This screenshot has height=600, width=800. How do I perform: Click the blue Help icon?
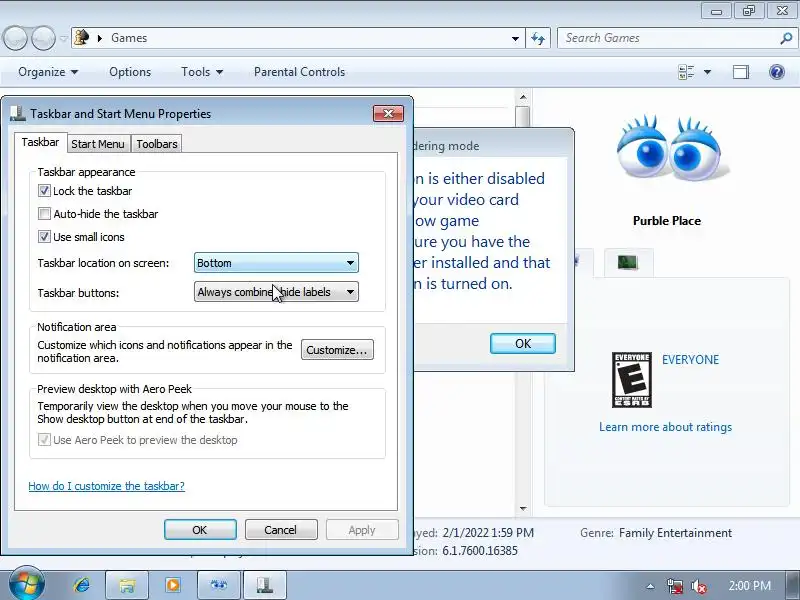777,72
